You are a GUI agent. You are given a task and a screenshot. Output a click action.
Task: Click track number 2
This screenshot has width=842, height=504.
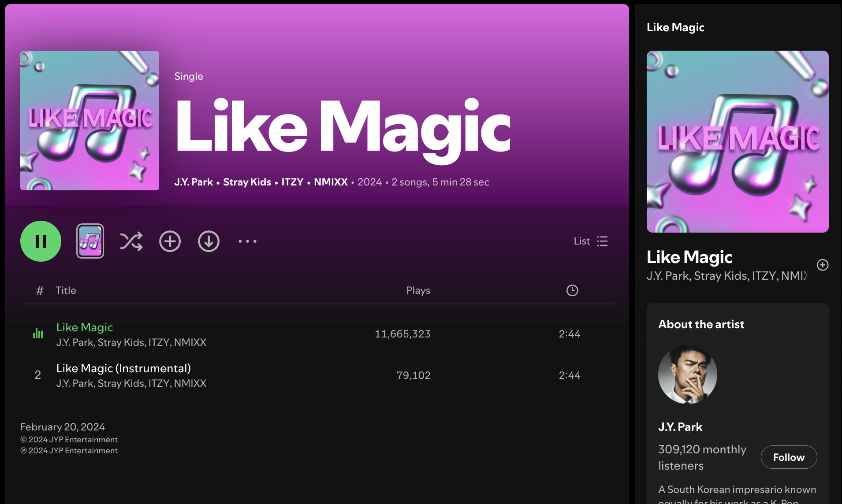click(38, 375)
